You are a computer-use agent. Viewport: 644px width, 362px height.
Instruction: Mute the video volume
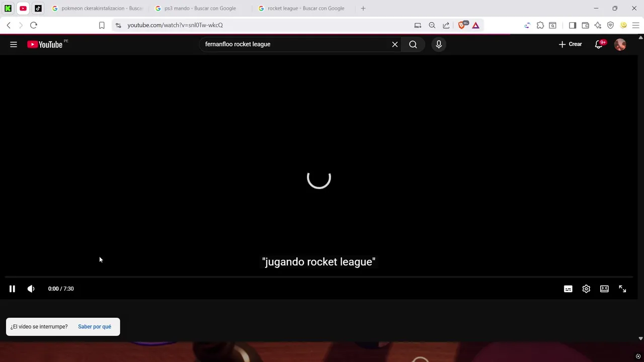(x=31, y=289)
